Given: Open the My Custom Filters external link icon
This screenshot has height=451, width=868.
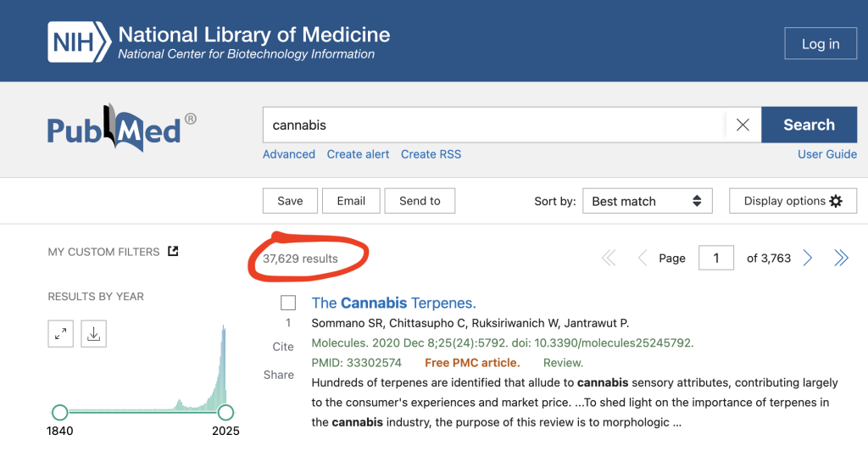Looking at the screenshot, I should [173, 251].
